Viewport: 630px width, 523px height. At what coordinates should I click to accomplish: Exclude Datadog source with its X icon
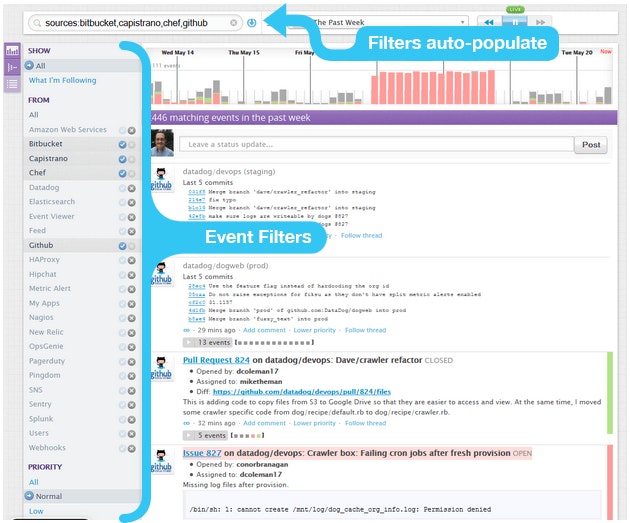pyautogui.click(x=131, y=187)
